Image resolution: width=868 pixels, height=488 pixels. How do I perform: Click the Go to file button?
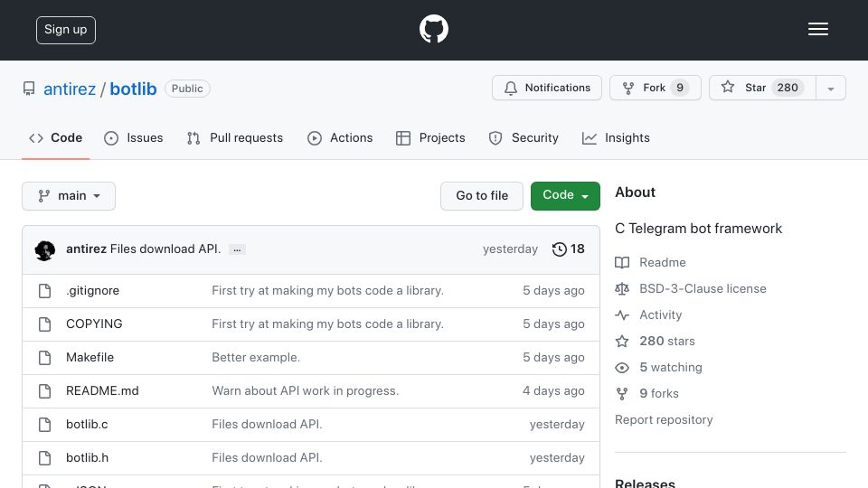(x=482, y=196)
